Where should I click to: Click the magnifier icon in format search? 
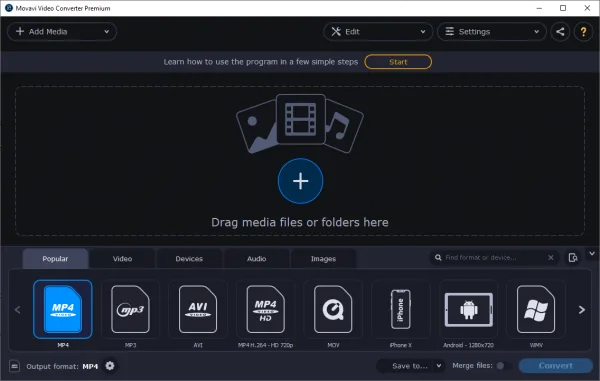click(x=438, y=258)
